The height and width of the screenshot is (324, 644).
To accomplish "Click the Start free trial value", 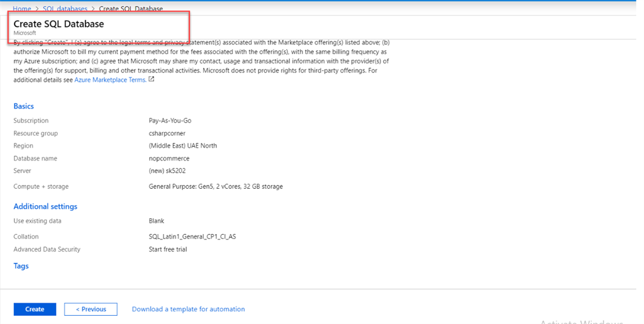I will (167, 249).
